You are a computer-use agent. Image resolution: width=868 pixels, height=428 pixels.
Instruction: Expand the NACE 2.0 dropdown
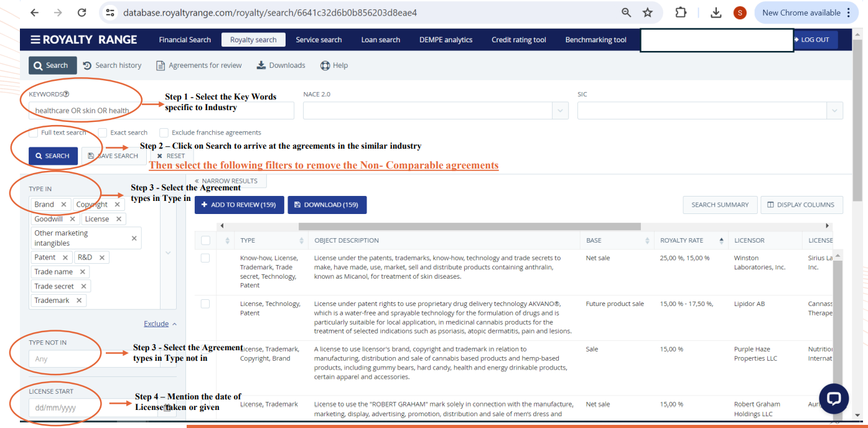(560, 111)
